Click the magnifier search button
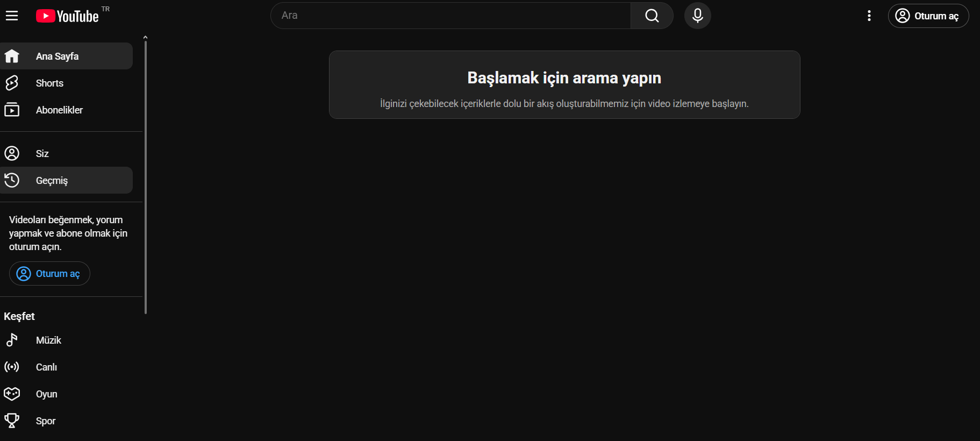This screenshot has height=441, width=980. click(652, 16)
